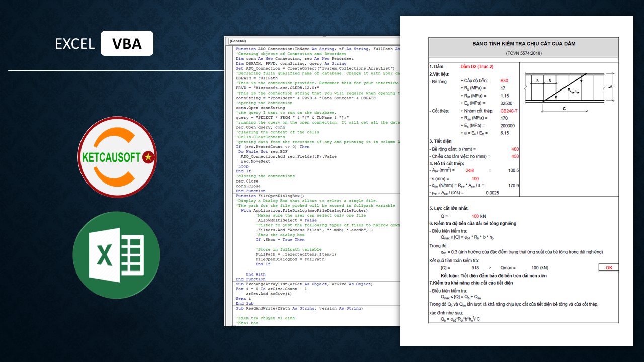
Task: Click the stirrup spacing value 100 for s (mm)
Action: tap(475, 178)
